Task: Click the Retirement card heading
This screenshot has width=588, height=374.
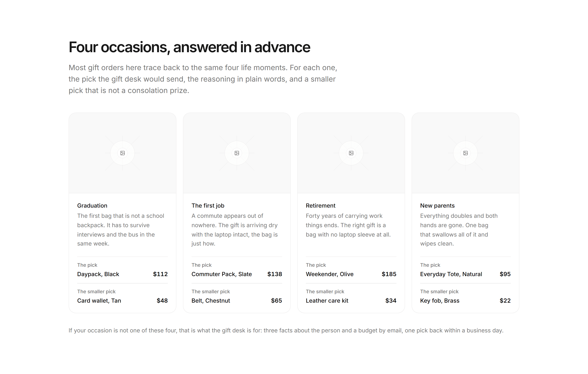Action: 320,205
